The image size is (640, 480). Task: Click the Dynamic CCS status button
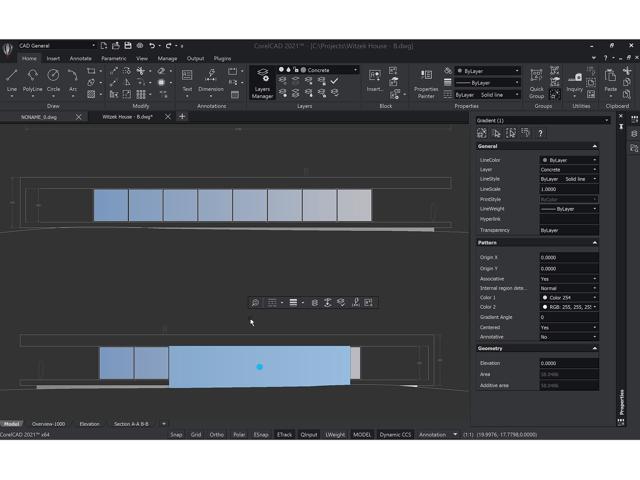tap(395, 435)
